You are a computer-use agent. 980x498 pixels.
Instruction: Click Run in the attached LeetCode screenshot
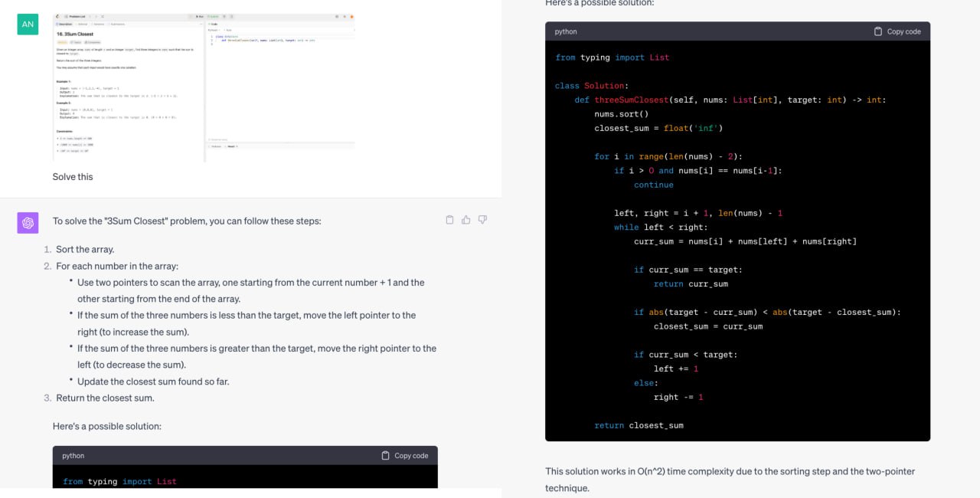(199, 16)
